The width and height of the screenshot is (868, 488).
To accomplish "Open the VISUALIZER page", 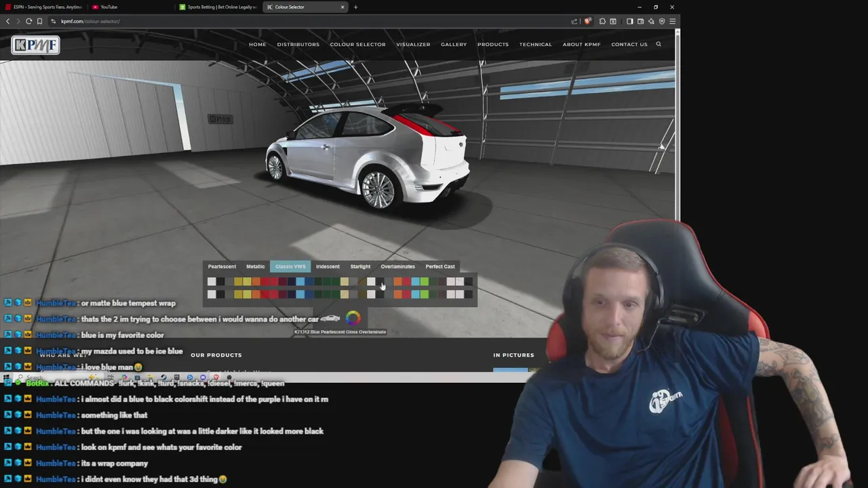I will coord(413,44).
